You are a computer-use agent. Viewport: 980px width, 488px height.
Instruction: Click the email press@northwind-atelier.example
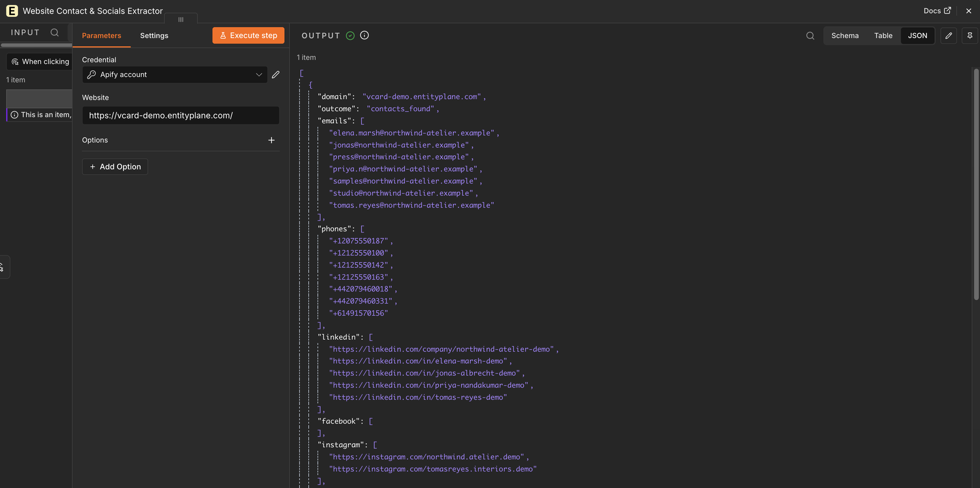pos(399,157)
